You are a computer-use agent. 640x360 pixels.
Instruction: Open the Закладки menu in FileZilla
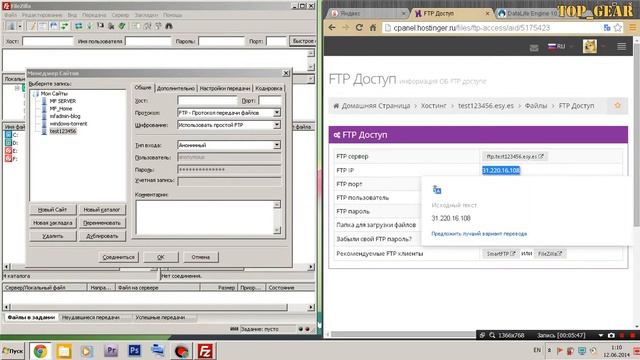coord(146,15)
